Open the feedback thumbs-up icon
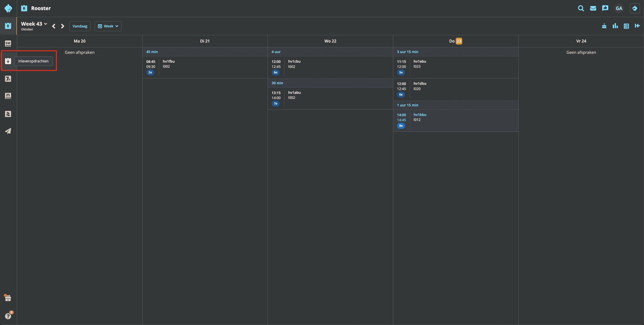644x325 pixels. pyautogui.click(x=605, y=8)
